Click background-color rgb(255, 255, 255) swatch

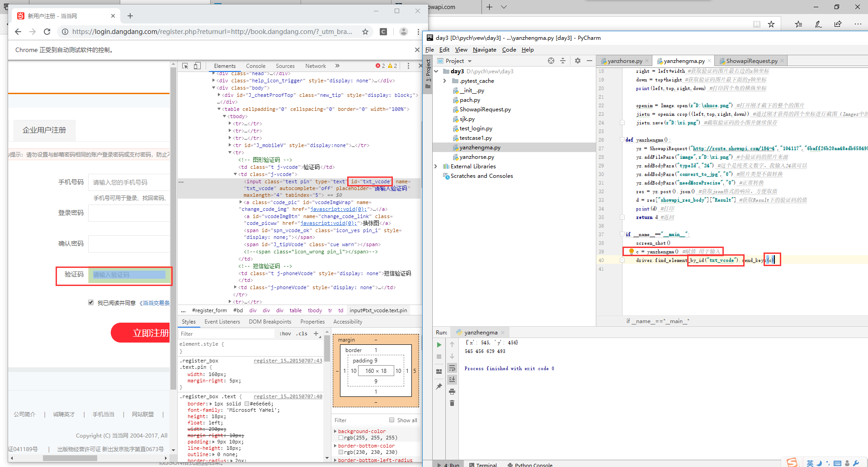(x=340, y=438)
